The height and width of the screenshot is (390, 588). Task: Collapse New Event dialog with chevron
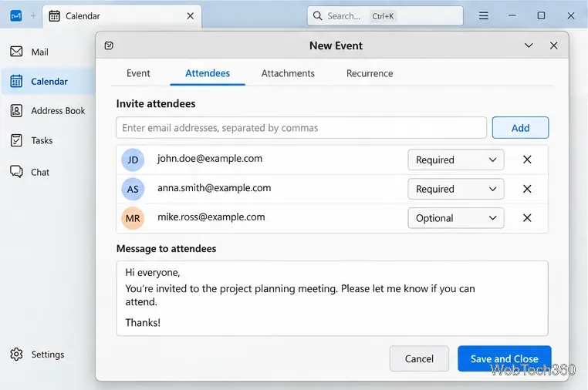[x=529, y=45]
